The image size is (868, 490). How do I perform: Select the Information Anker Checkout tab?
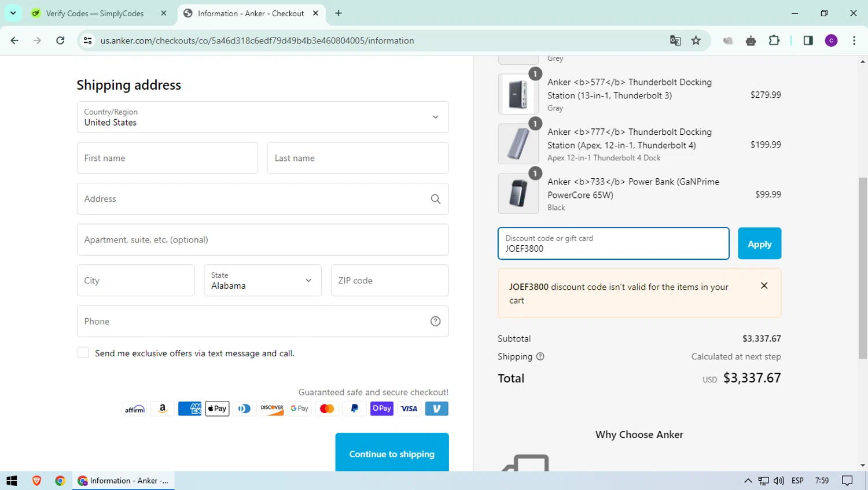pyautogui.click(x=251, y=13)
